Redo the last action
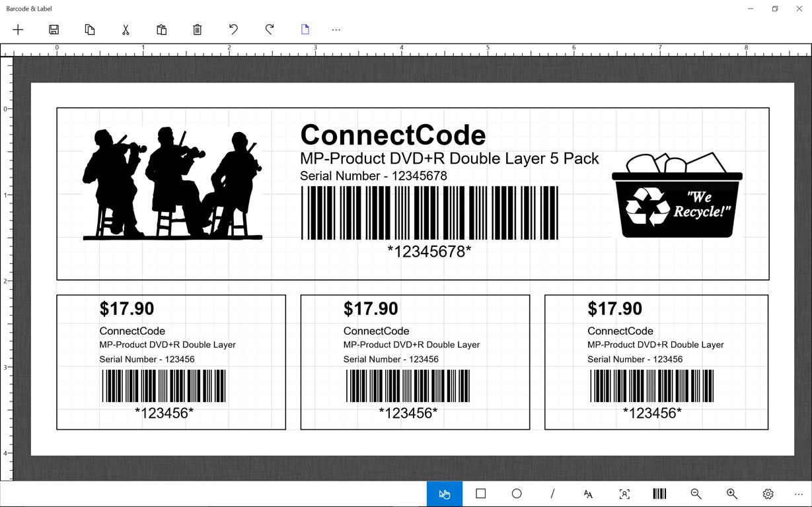This screenshot has height=507, width=812. (x=269, y=29)
